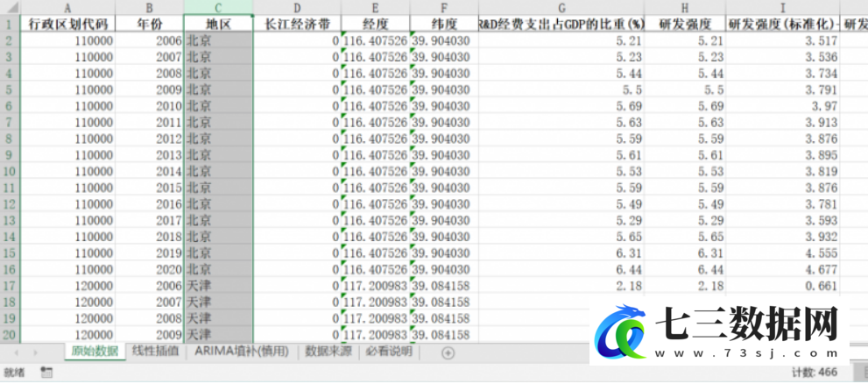Click the 3.536 cell
Screen dimensions: 868x384
pyautogui.click(x=783, y=56)
